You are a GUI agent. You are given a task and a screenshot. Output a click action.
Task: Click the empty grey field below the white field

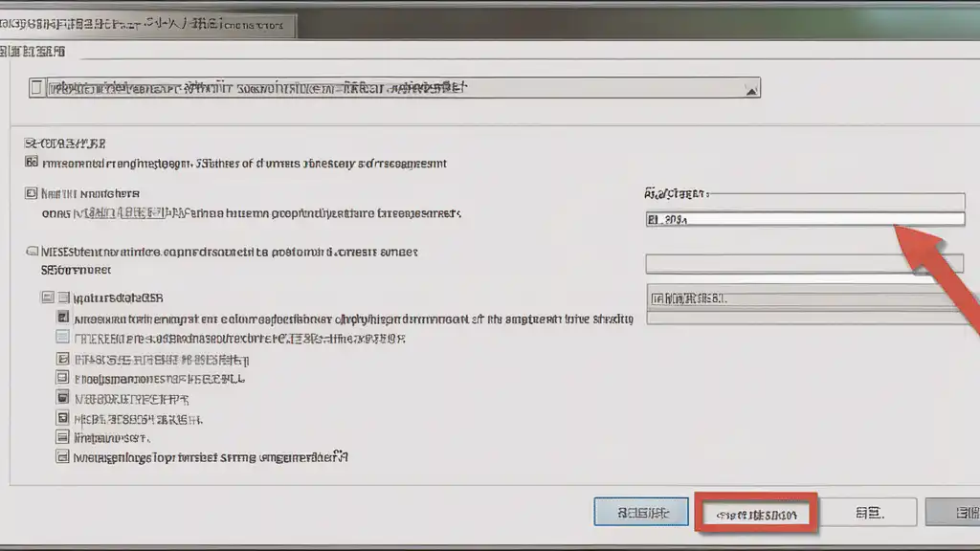tap(804, 264)
